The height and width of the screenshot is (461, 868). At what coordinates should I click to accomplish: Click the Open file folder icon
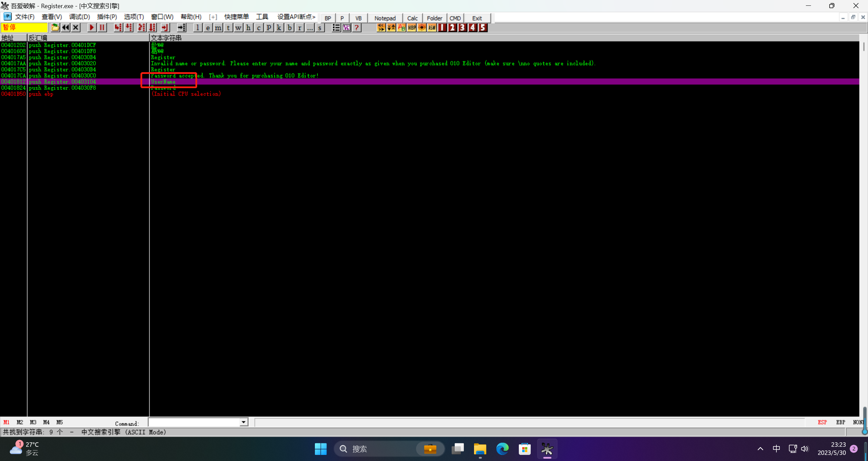pyautogui.click(x=55, y=28)
